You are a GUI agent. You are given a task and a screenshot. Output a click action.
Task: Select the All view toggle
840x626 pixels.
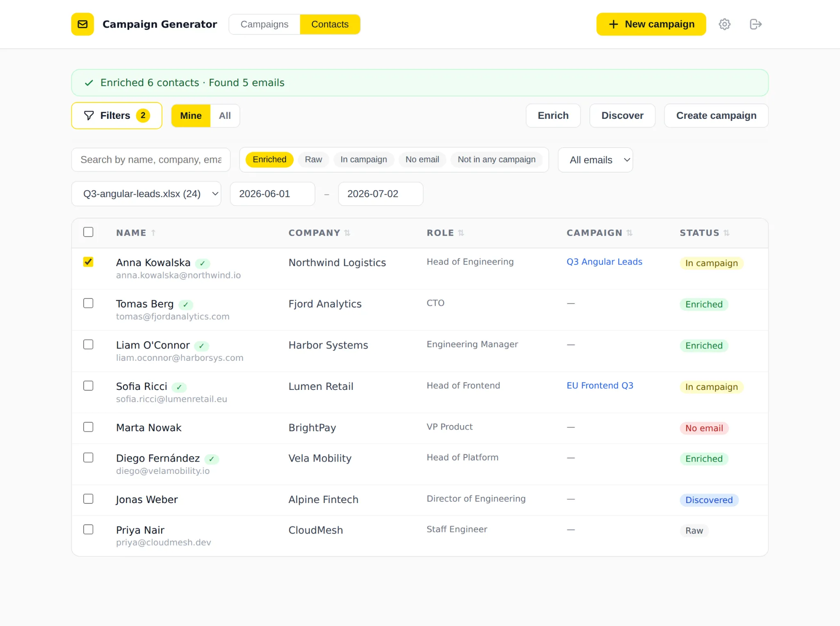[x=225, y=116]
